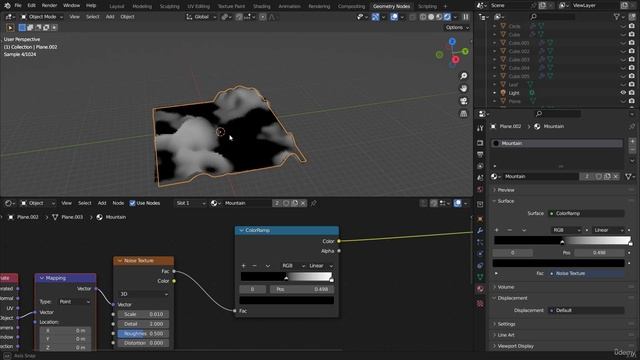Open the Node menu in node editor
The height and width of the screenshot is (360, 640).
tap(118, 203)
